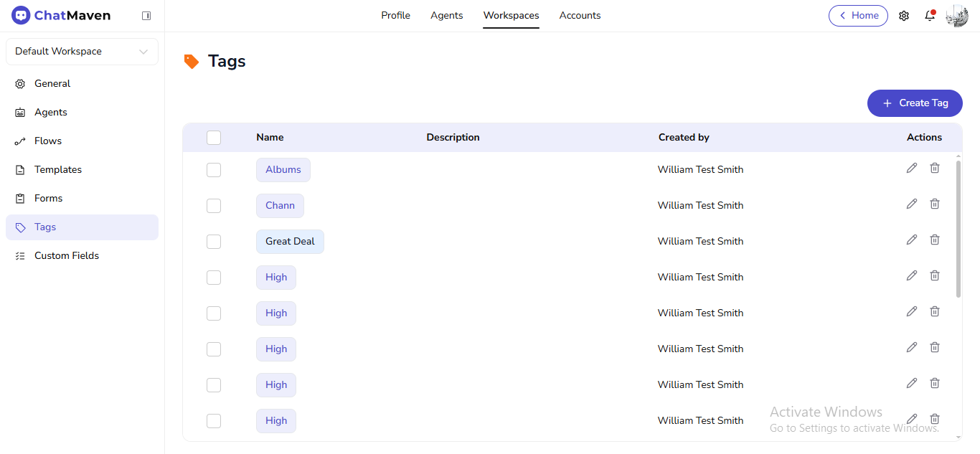
Task: Select the checkbox for the Albums row
Action: pos(213,170)
